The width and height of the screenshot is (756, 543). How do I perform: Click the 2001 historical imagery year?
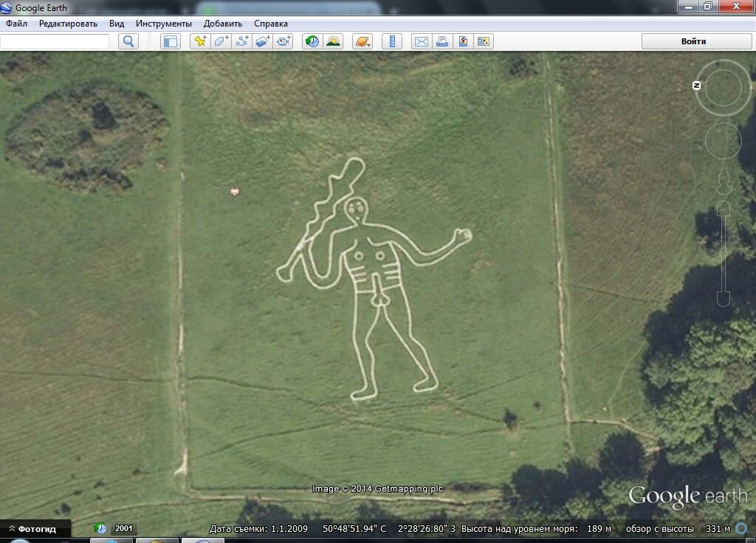pyautogui.click(x=123, y=528)
